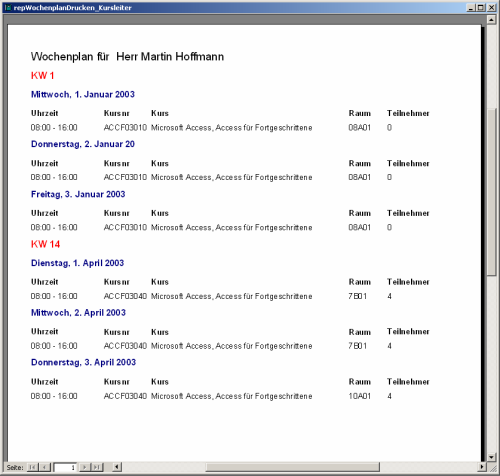The height and width of the screenshot is (476, 500).
Task: Click the 'KW 14' week heading
Action: tap(45, 244)
